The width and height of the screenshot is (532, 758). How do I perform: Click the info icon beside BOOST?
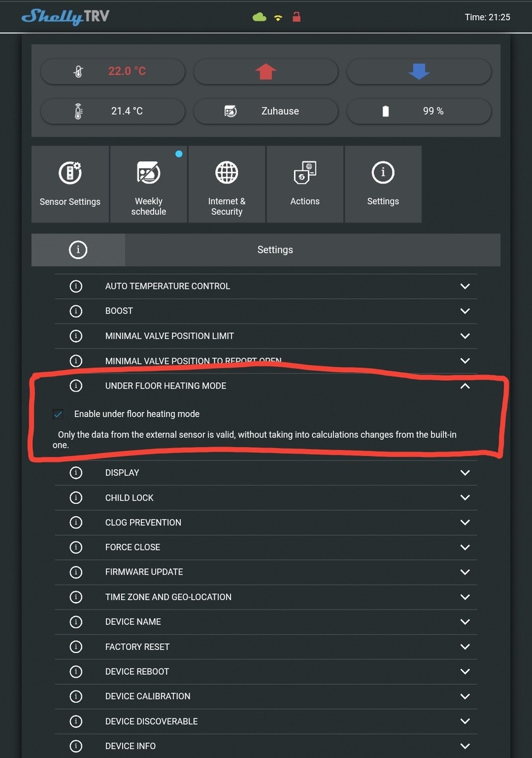point(76,311)
